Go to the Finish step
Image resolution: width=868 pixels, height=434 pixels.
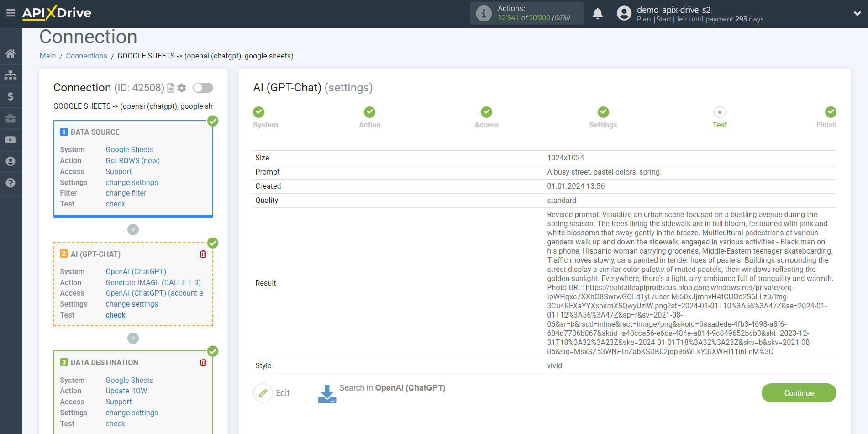(831, 112)
